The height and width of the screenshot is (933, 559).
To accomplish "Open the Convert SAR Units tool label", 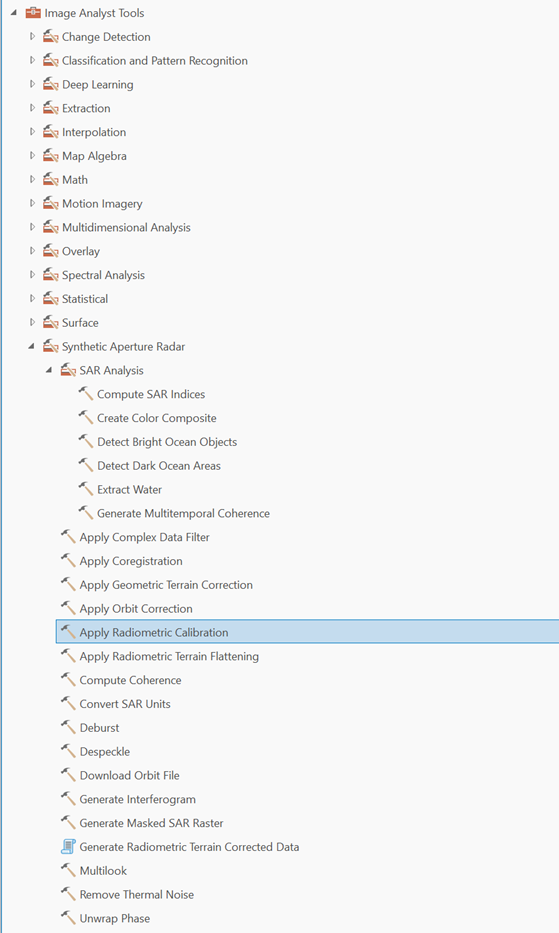I will tap(125, 704).
